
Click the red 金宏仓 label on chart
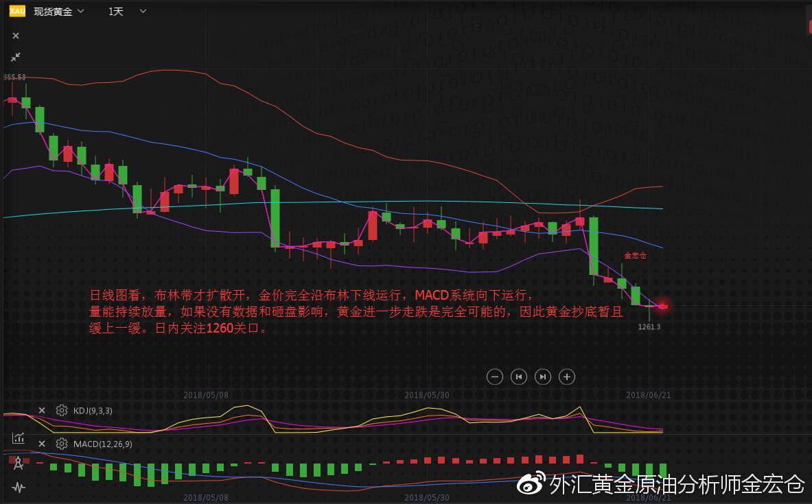[x=635, y=255]
